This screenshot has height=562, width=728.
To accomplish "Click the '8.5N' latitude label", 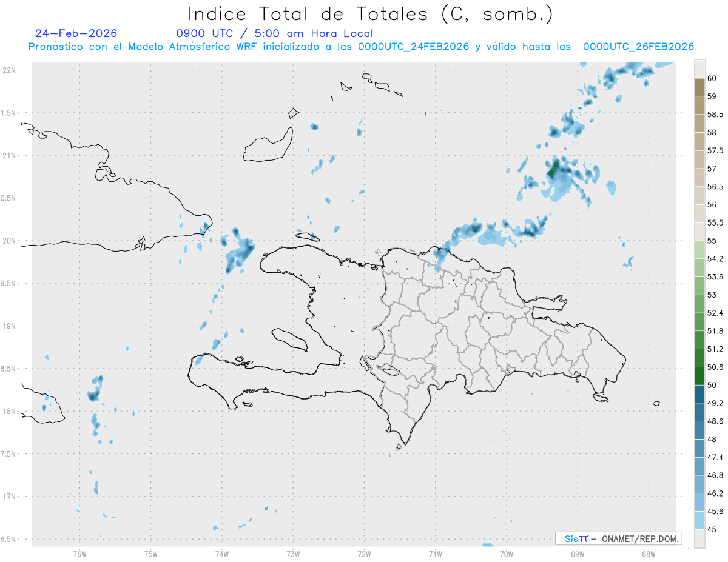I will point(8,369).
